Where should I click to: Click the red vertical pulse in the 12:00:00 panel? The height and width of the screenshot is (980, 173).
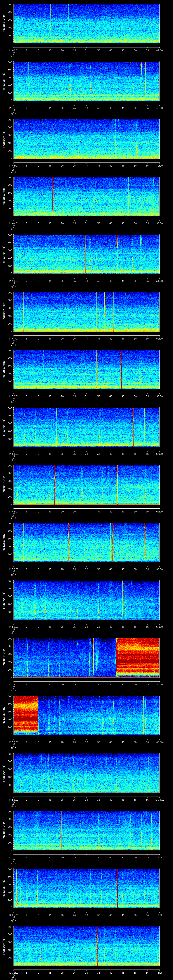click(62, 831)
